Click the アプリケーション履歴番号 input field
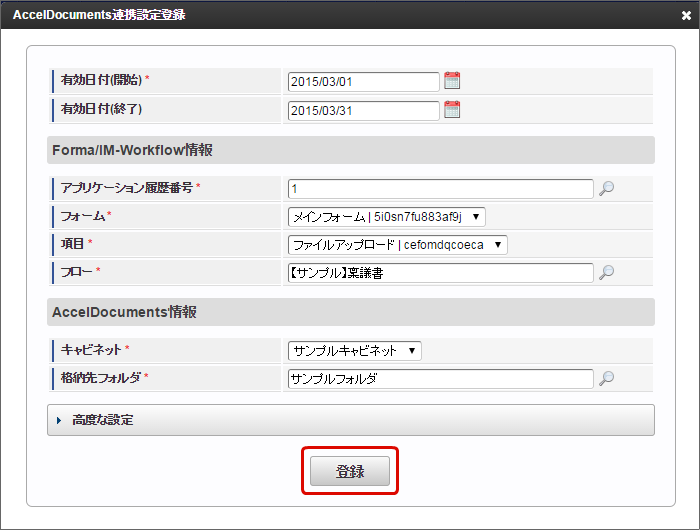Viewport: 700px width, 530px height. [441, 189]
